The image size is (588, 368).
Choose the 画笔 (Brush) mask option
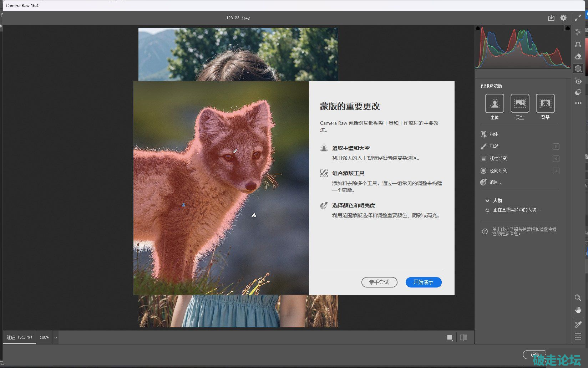[494, 146]
